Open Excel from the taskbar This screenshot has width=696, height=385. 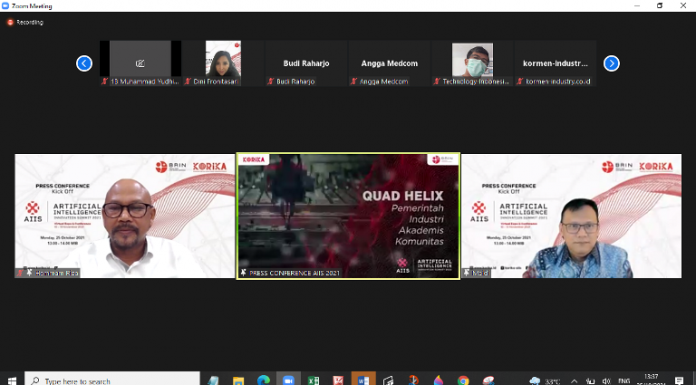click(x=313, y=380)
